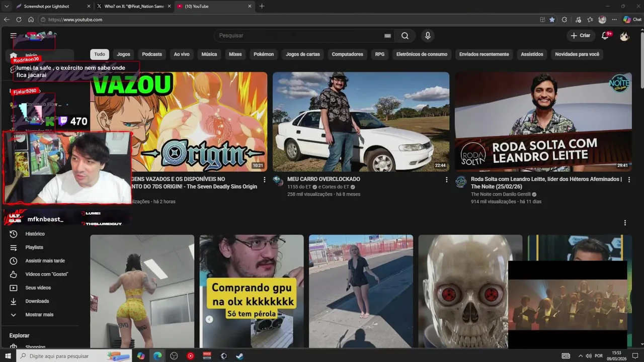Image resolution: width=644 pixels, height=362 pixels.
Task: Click the Criar button
Action: click(580, 36)
